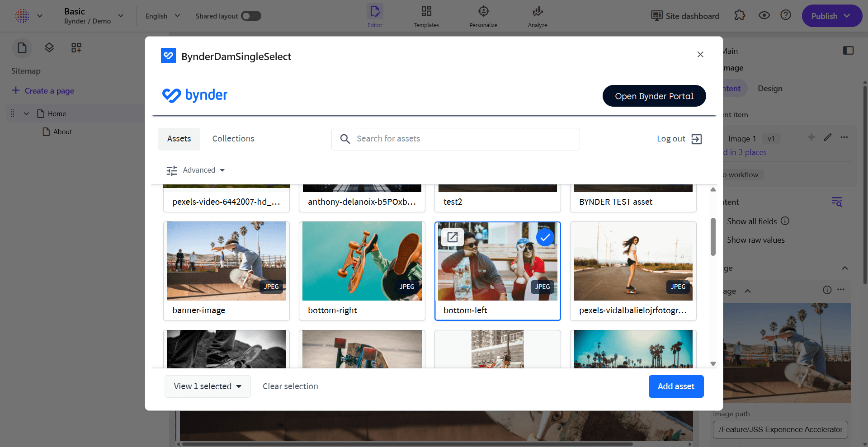Click the Add asset button
This screenshot has width=868, height=447.
(x=676, y=386)
